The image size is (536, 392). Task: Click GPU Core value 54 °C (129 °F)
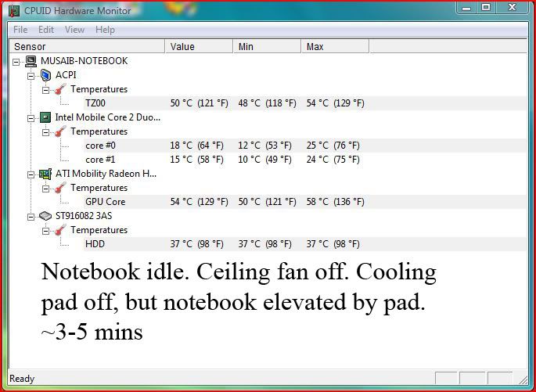click(x=200, y=202)
